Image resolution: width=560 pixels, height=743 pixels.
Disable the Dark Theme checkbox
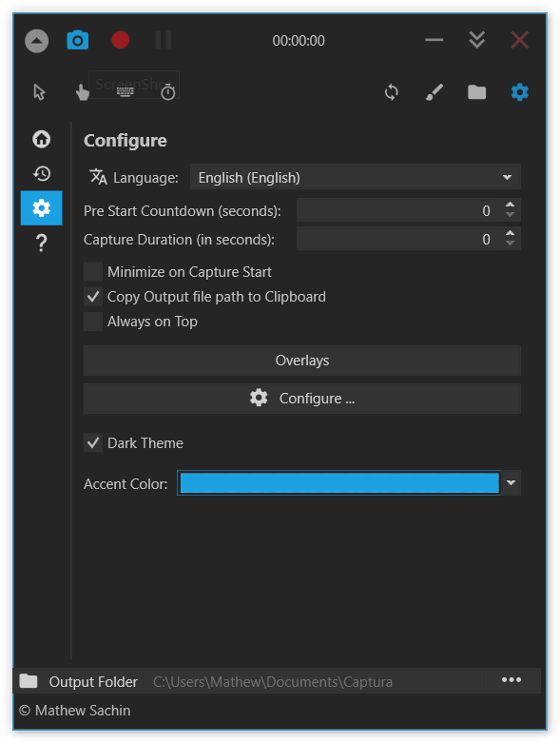click(93, 442)
